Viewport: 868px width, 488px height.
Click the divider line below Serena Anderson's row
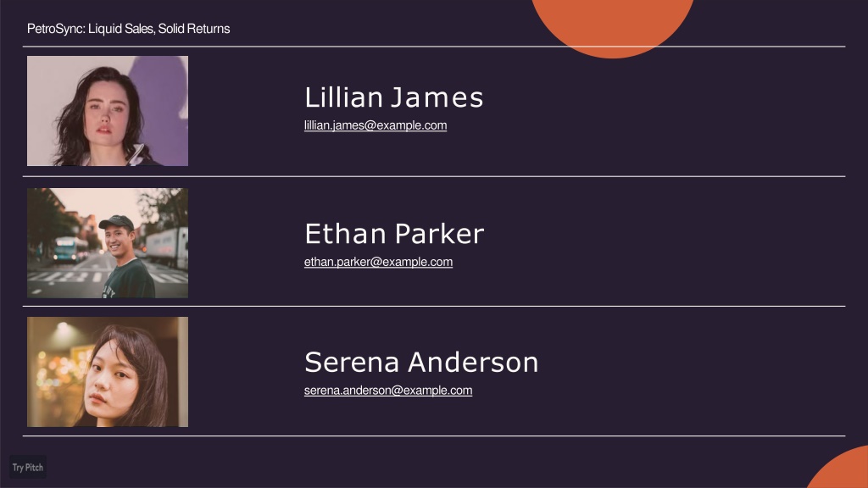tap(434, 436)
